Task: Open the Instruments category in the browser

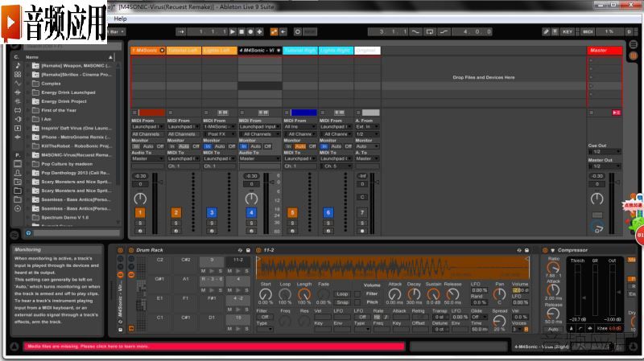Action: tap(18, 84)
